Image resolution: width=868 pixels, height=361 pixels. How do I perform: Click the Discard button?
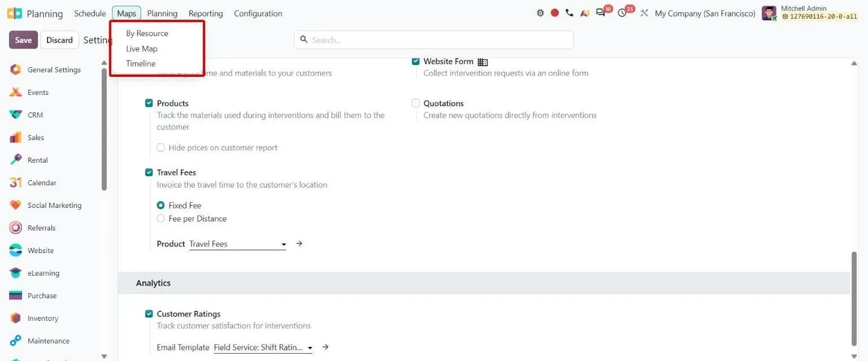[59, 40]
